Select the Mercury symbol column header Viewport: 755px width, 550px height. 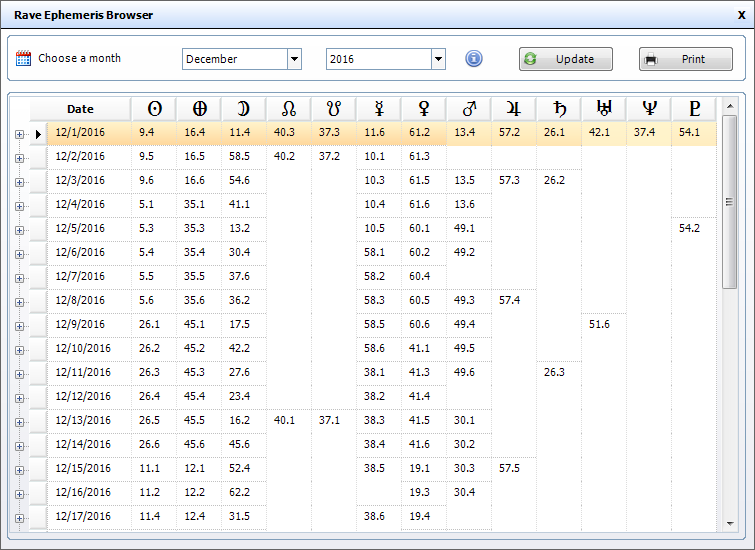[x=379, y=109]
